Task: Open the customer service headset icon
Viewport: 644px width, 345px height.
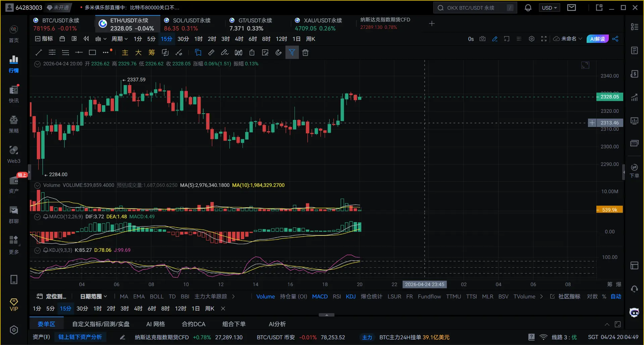Action: click(x=634, y=289)
